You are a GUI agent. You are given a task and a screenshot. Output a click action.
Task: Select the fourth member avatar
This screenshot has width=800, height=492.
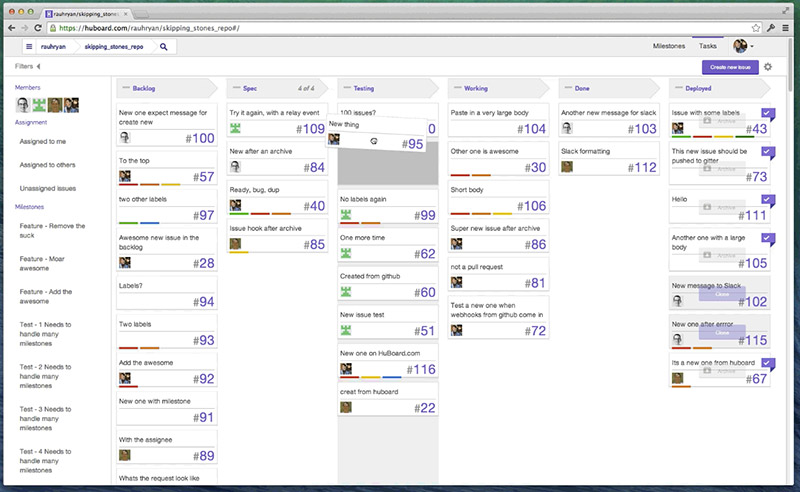tap(71, 105)
